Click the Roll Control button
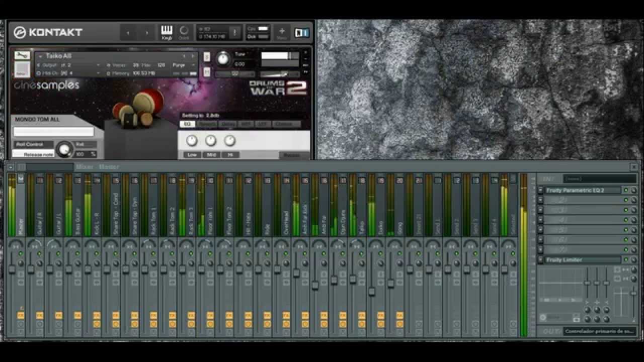 coord(34,144)
